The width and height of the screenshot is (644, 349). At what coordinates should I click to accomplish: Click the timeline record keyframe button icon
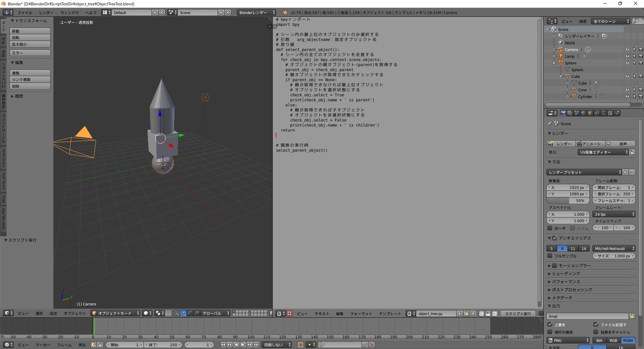pos(301,344)
